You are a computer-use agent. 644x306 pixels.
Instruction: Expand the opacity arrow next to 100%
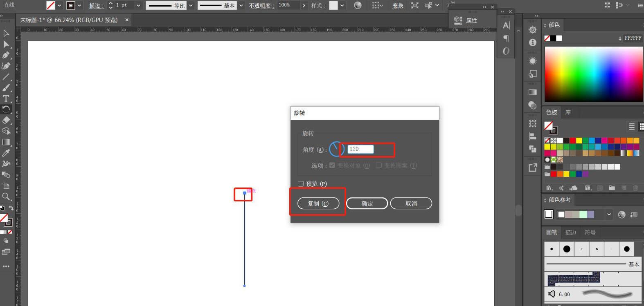(x=304, y=5)
